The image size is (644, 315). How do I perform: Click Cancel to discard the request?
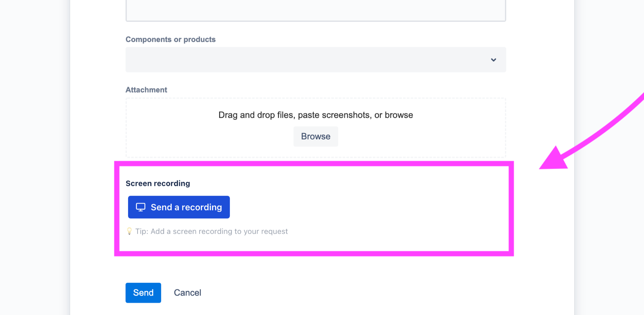coord(188,293)
